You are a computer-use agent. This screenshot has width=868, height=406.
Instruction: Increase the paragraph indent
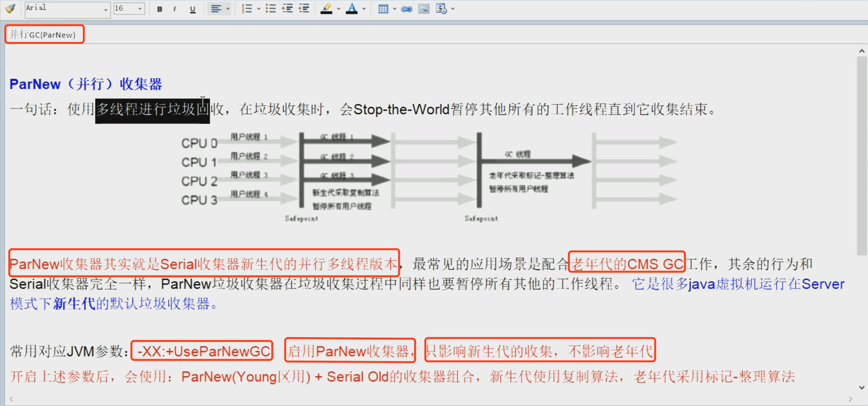[304, 9]
